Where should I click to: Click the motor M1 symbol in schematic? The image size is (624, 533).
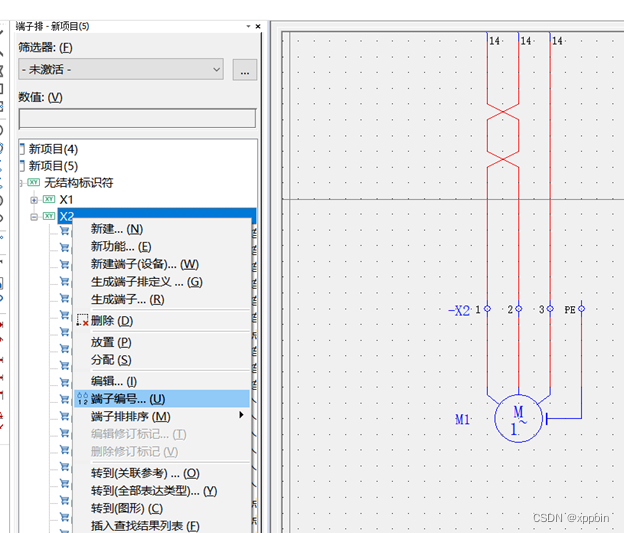coord(518,419)
